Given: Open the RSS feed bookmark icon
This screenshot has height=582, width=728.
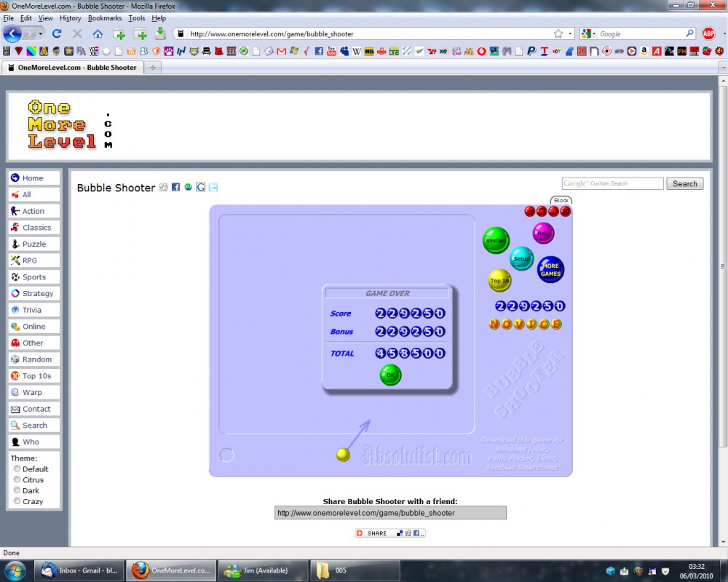Looking at the screenshot, I should point(131,51).
